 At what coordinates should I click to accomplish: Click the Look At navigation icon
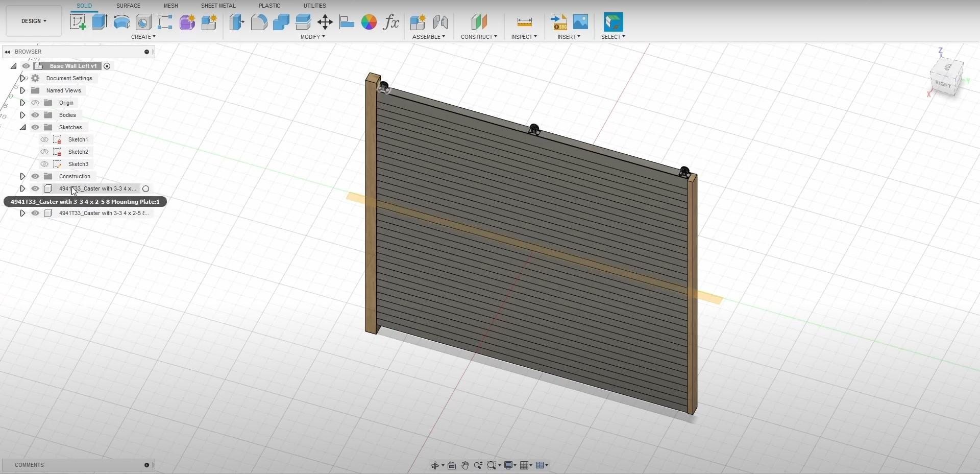tap(452, 465)
